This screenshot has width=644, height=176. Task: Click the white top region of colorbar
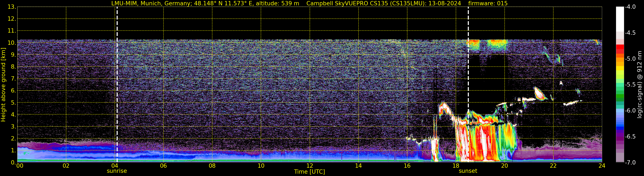pos(620,19)
